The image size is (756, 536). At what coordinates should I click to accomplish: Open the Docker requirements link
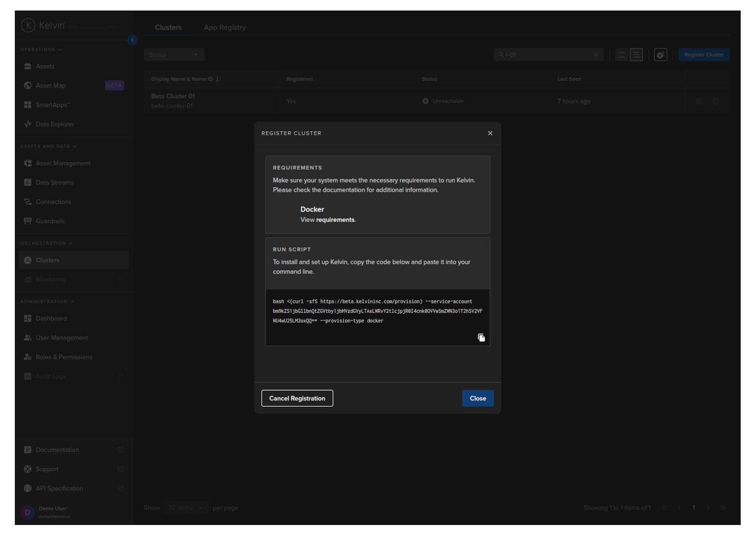pos(335,220)
